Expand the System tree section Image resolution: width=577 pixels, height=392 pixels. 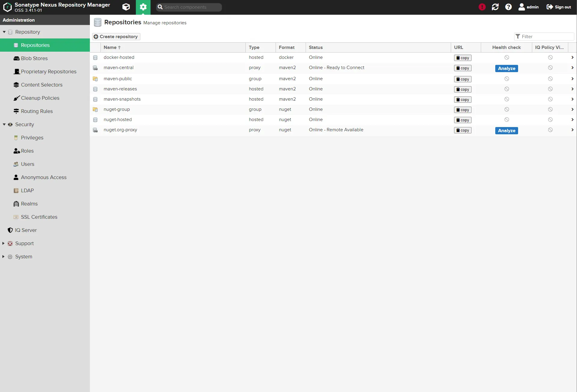coord(3,257)
